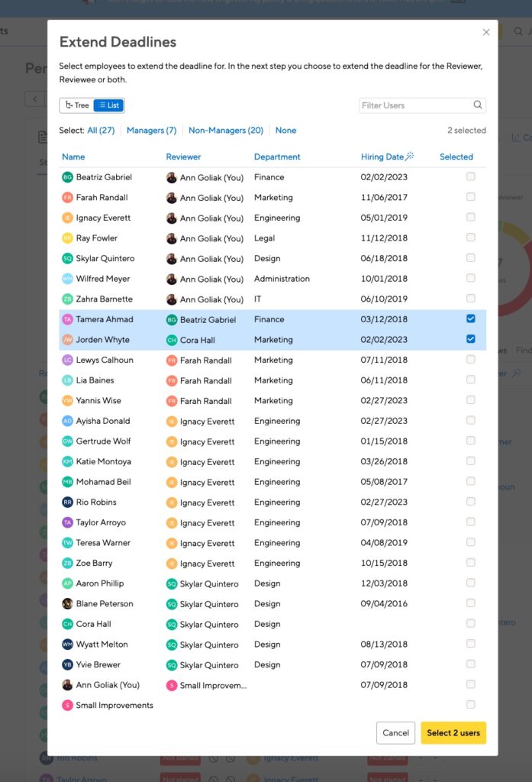Click Wilfred Meyer's avatar icon
Image resolution: width=532 pixels, height=782 pixels.
pyautogui.click(x=67, y=279)
